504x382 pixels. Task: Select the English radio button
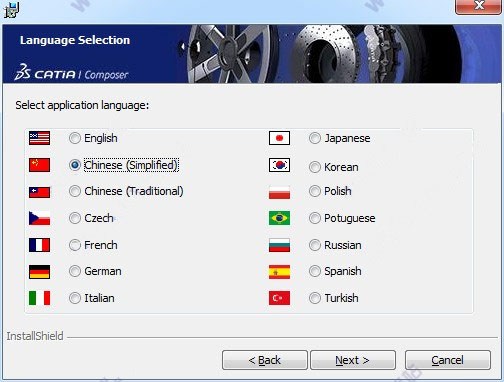(75, 138)
